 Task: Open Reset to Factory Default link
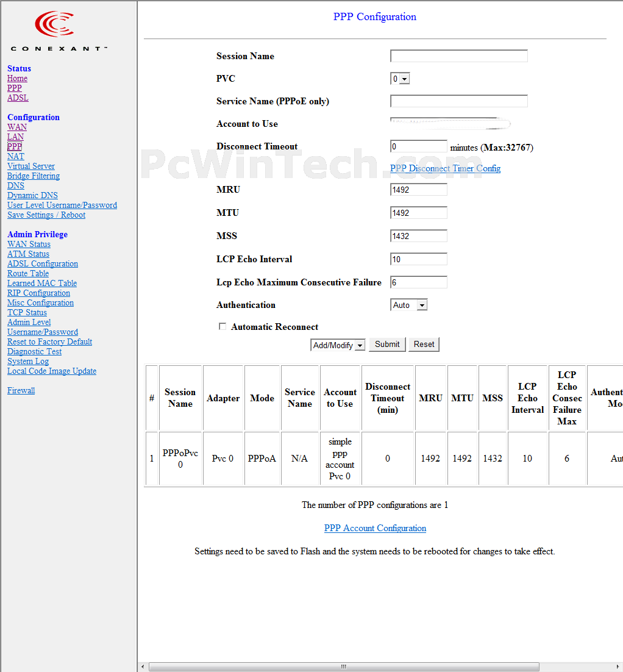[x=50, y=341]
